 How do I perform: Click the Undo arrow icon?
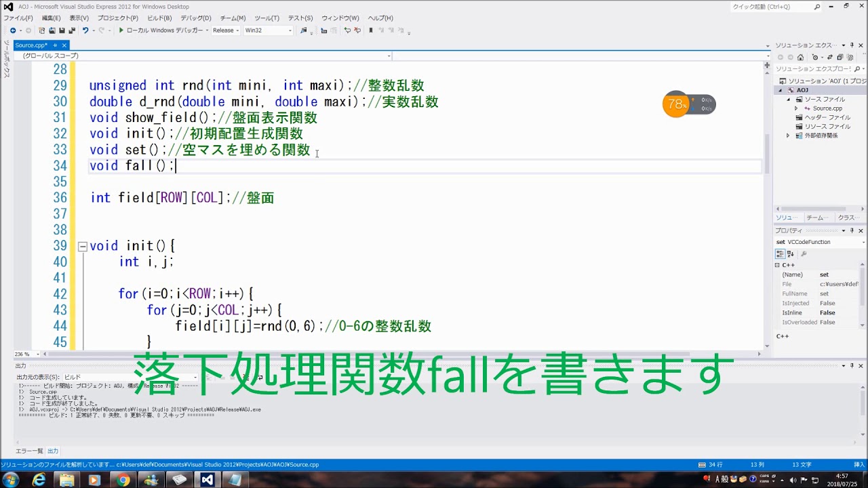(85, 30)
